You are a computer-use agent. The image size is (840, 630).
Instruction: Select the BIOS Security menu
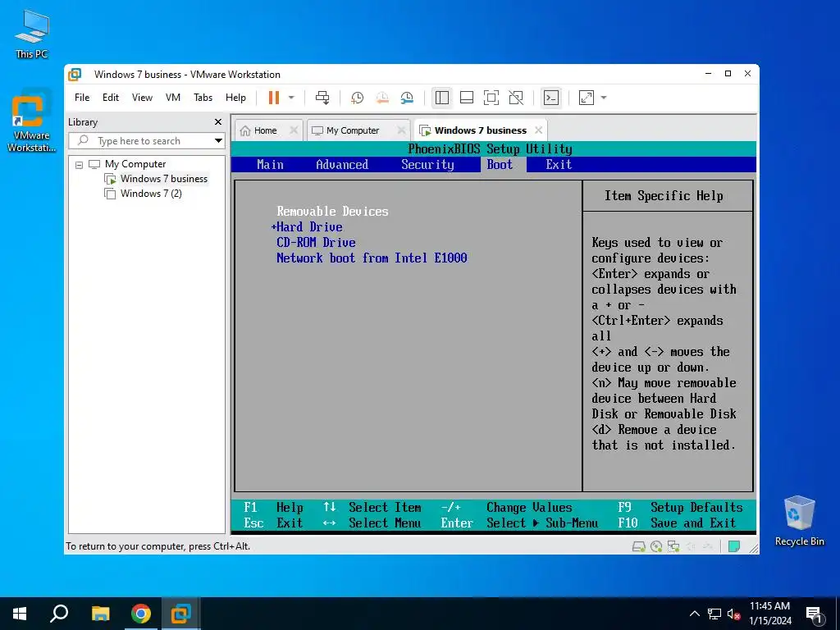click(x=427, y=164)
